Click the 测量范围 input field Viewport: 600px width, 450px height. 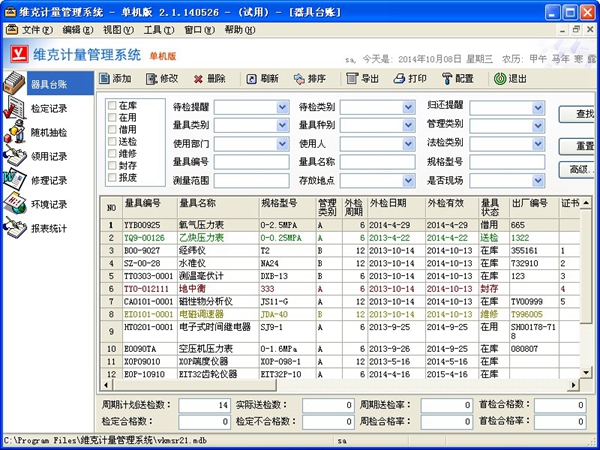pos(251,180)
